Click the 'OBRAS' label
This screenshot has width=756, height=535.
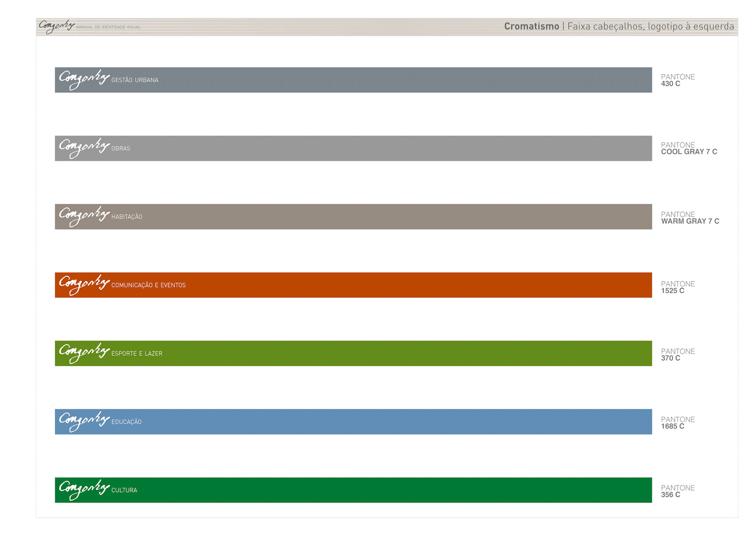pyautogui.click(x=120, y=149)
